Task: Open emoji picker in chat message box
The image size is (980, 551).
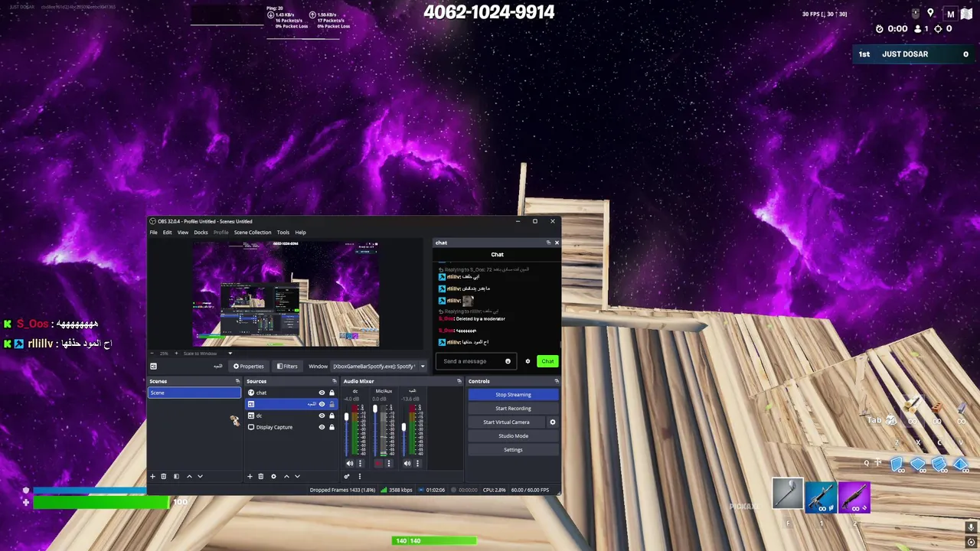Action: (x=508, y=361)
